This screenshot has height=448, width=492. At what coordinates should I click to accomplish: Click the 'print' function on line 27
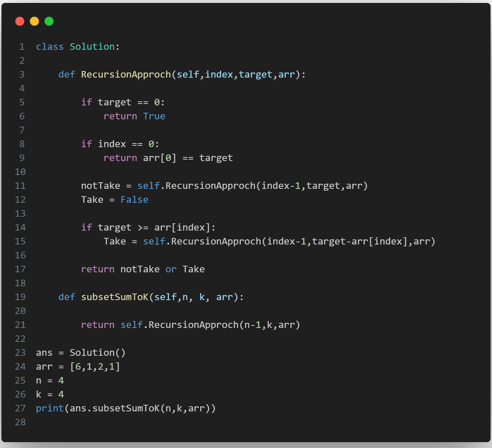(x=50, y=408)
